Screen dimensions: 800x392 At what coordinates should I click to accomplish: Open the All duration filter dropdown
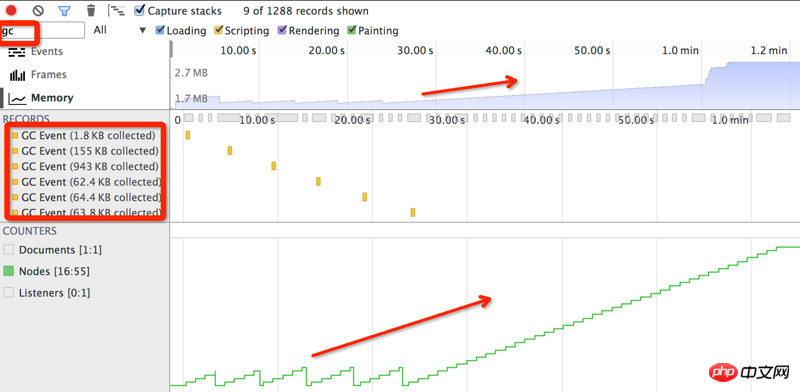coord(120,30)
